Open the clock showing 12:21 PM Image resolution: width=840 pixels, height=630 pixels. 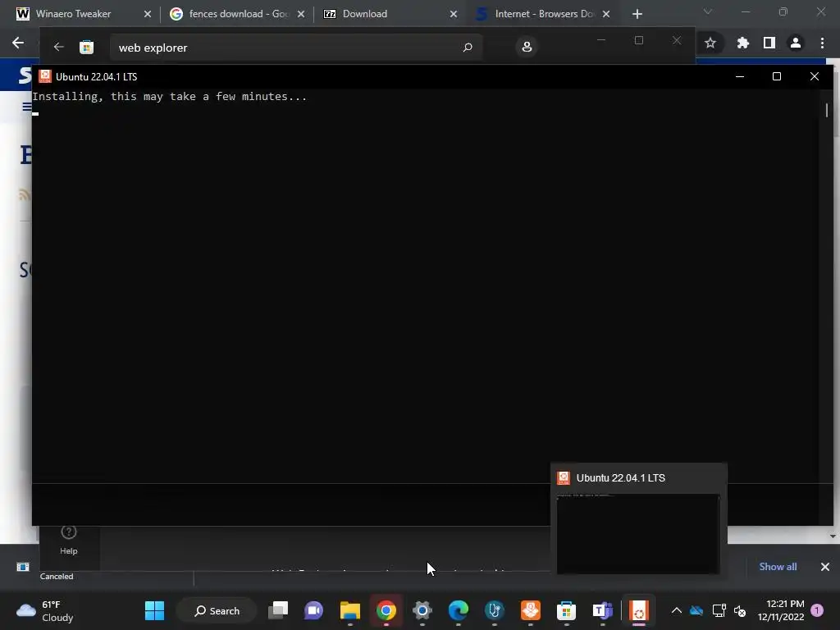click(781, 610)
